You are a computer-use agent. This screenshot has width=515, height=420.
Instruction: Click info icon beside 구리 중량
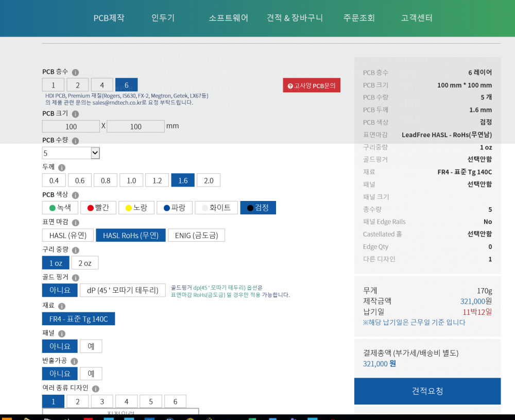76,250
